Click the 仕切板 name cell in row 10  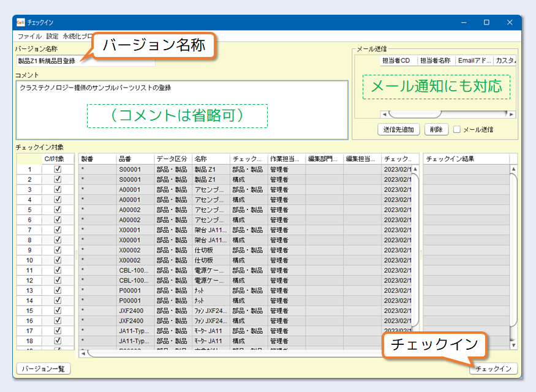click(211, 260)
